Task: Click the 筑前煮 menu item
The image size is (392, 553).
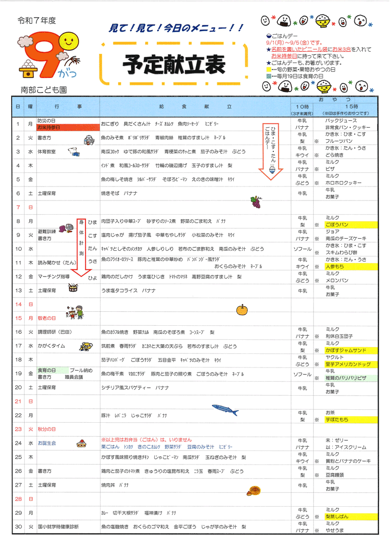Action: [x=108, y=346]
